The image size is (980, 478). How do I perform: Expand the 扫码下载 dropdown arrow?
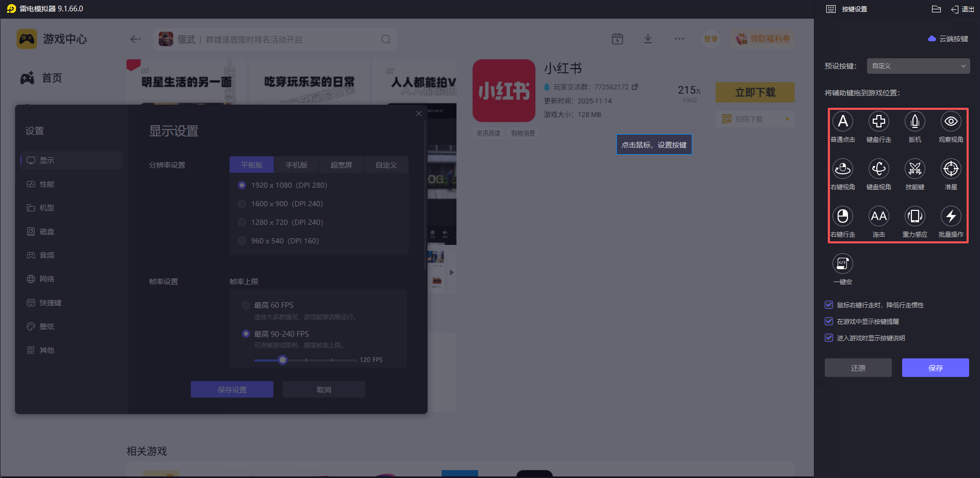(x=787, y=119)
